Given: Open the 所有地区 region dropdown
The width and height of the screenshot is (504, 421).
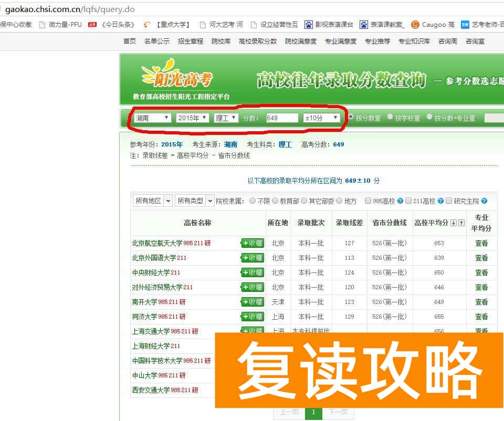Looking at the screenshot, I should click(152, 201).
